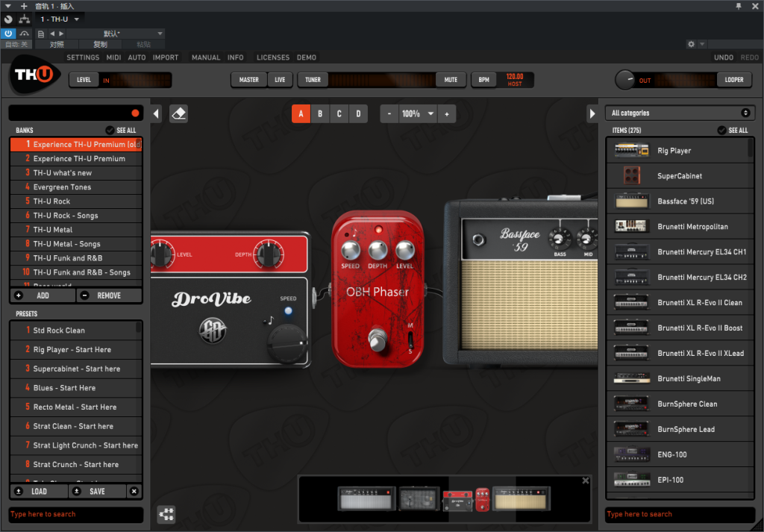Viewport: 764px width, 532px height.
Task: Click the Bassface amp thumbnail in overview
Action: [x=522, y=498]
